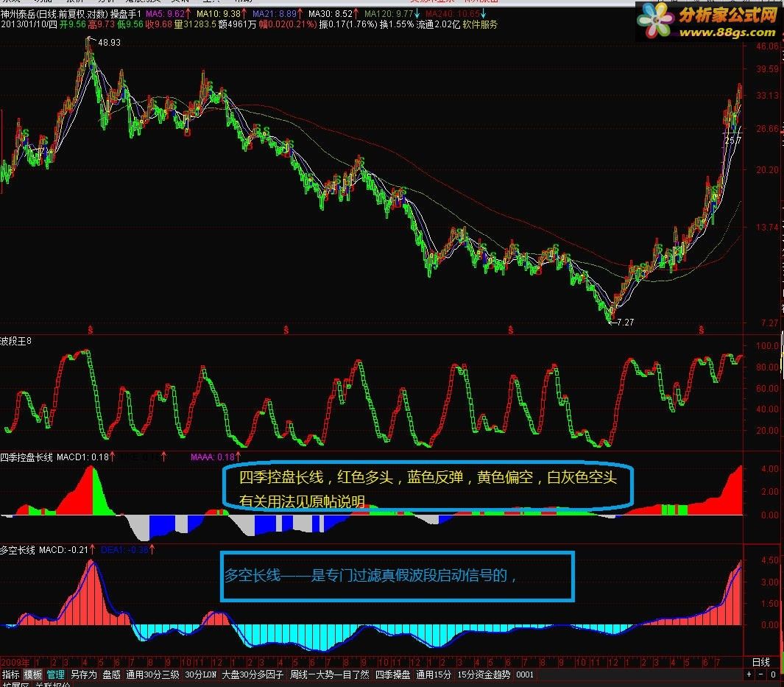Screen dimensions: 784x687
Task: Select the MA5: 9.62 indicator value
Action: tap(166, 13)
